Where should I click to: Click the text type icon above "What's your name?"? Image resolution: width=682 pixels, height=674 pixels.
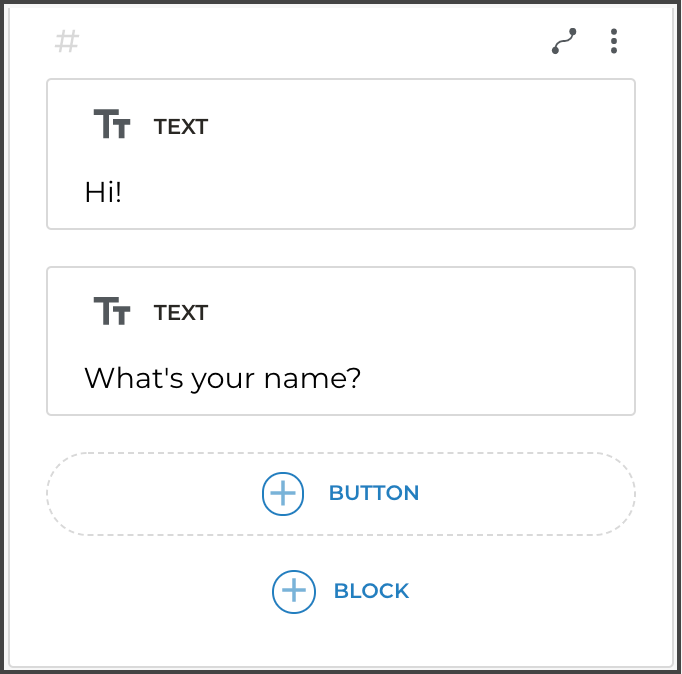pos(112,311)
